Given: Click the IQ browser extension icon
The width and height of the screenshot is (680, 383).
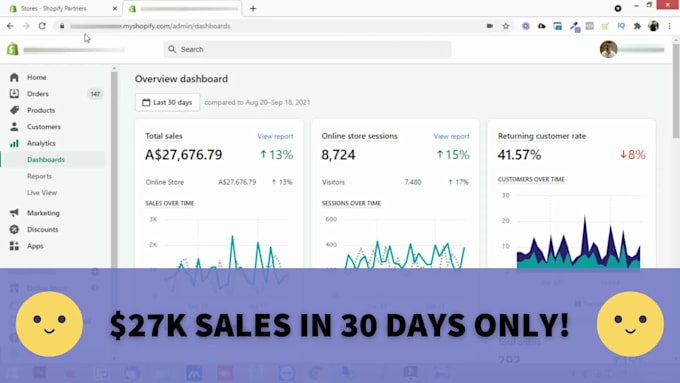Looking at the screenshot, I should pos(621,26).
